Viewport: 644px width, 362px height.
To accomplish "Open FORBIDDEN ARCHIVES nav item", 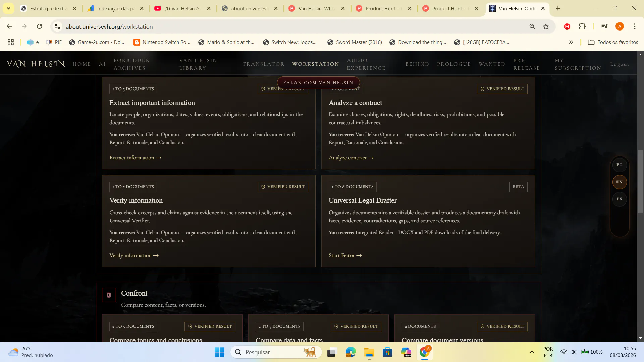I will (x=132, y=64).
